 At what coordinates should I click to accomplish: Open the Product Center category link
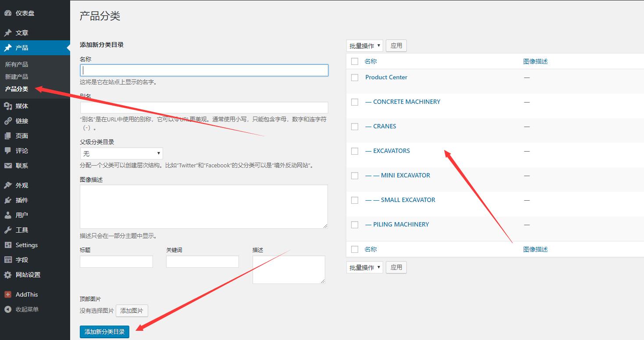[x=386, y=77]
